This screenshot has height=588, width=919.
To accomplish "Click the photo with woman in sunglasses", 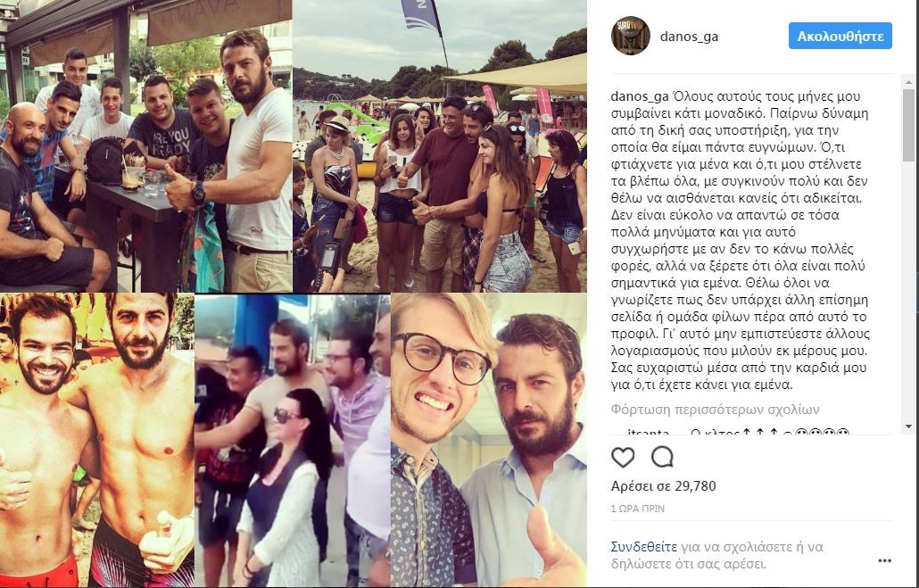I will tap(293, 440).
